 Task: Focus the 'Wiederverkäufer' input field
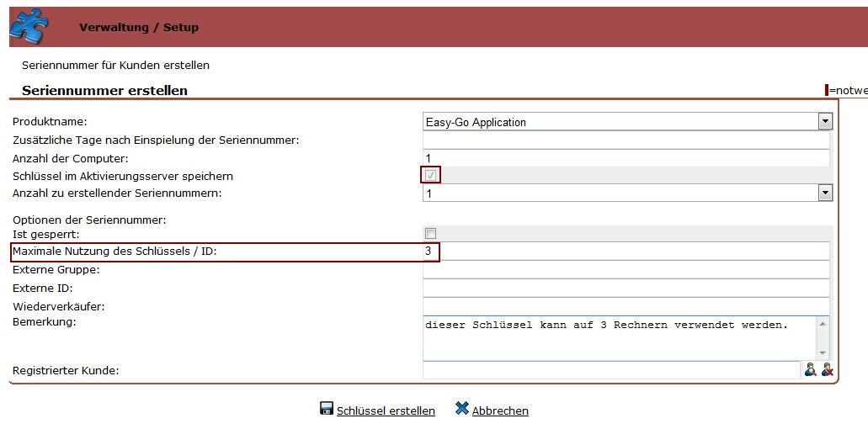click(x=626, y=305)
